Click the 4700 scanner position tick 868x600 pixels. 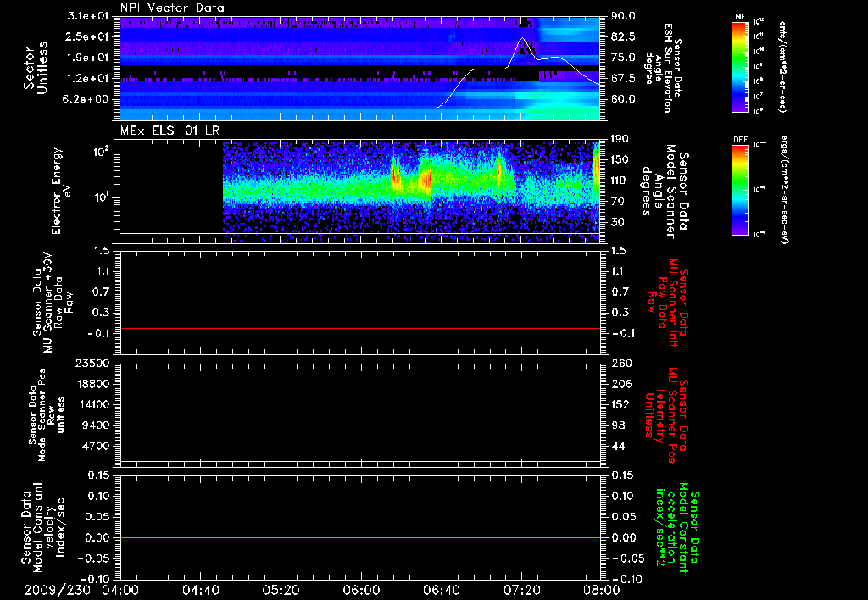[x=97, y=446]
